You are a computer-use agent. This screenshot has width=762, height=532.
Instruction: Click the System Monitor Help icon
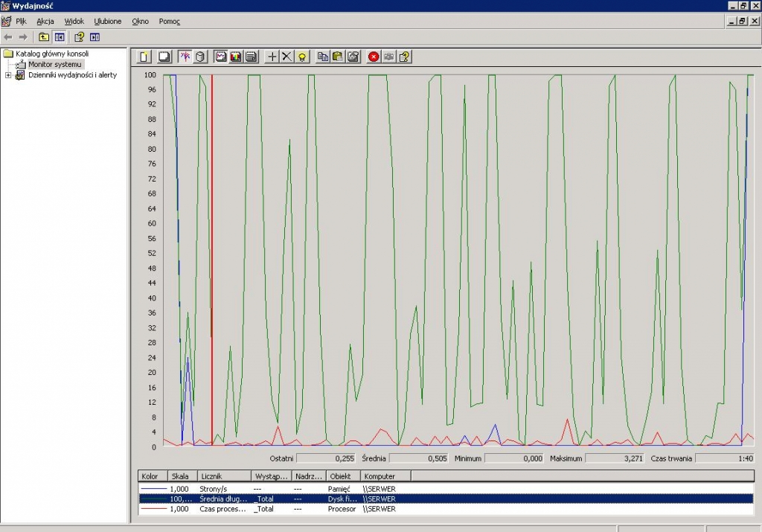tap(404, 57)
